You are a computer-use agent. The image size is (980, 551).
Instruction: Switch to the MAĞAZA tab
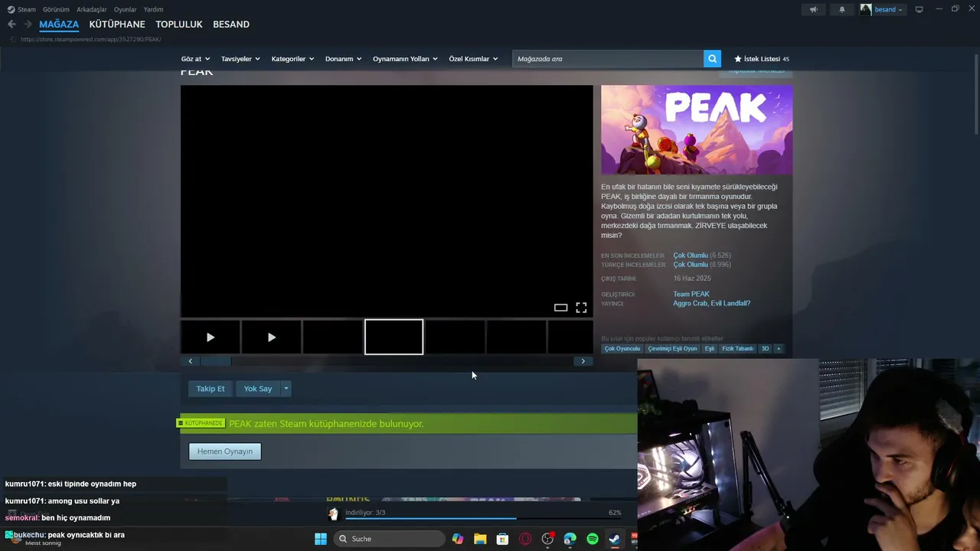(59, 24)
